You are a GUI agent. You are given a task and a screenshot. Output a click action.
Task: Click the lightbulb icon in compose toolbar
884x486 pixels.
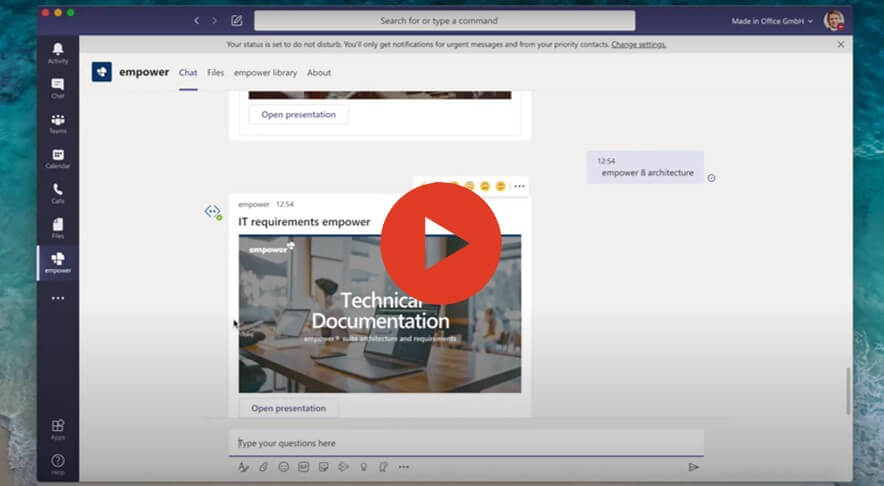tap(364, 467)
